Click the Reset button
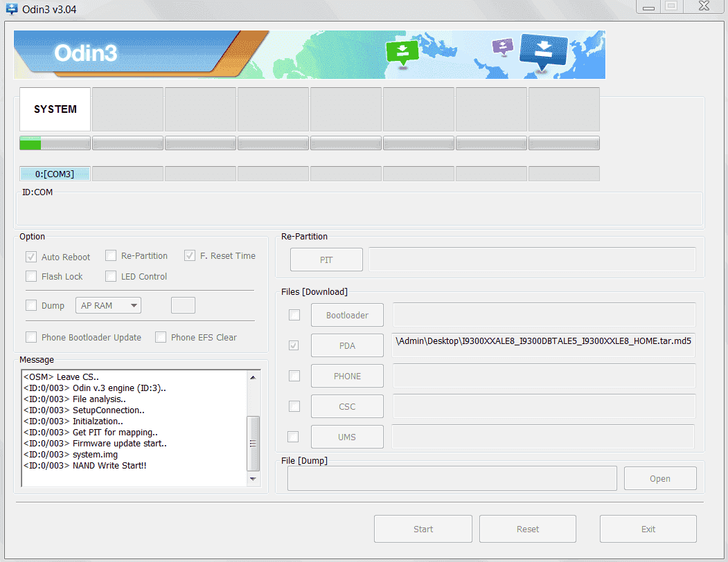The image size is (728, 562). (528, 529)
